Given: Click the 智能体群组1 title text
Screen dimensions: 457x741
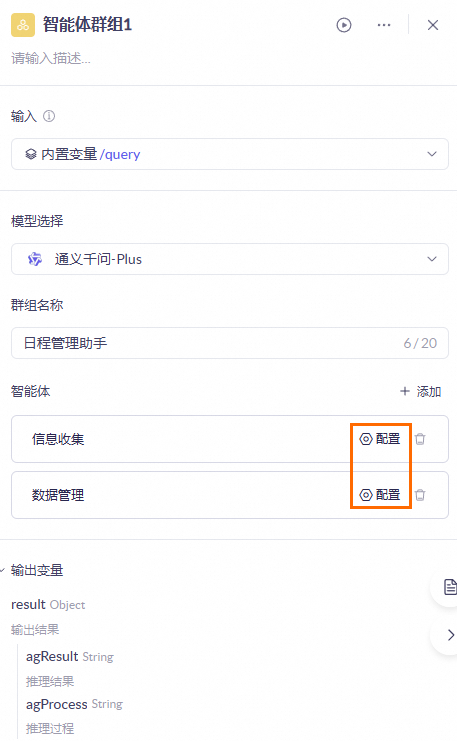Looking at the screenshot, I should click(x=87, y=25).
